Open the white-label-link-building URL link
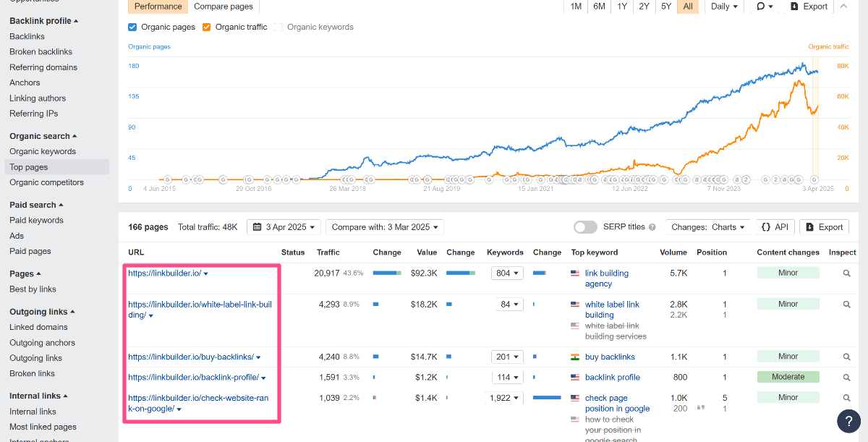This screenshot has width=868, height=442. pyautogui.click(x=200, y=310)
